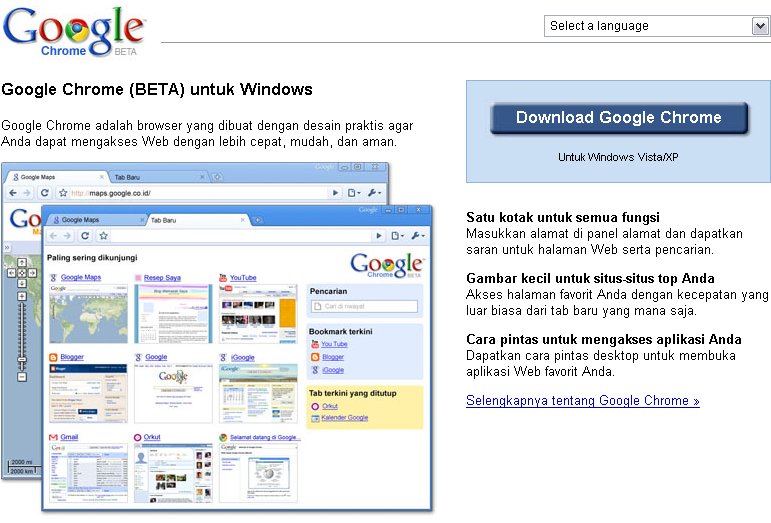Screen dimensions: 771x523
Task: Open Gmail most-visited link
Action: coord(69,436)
